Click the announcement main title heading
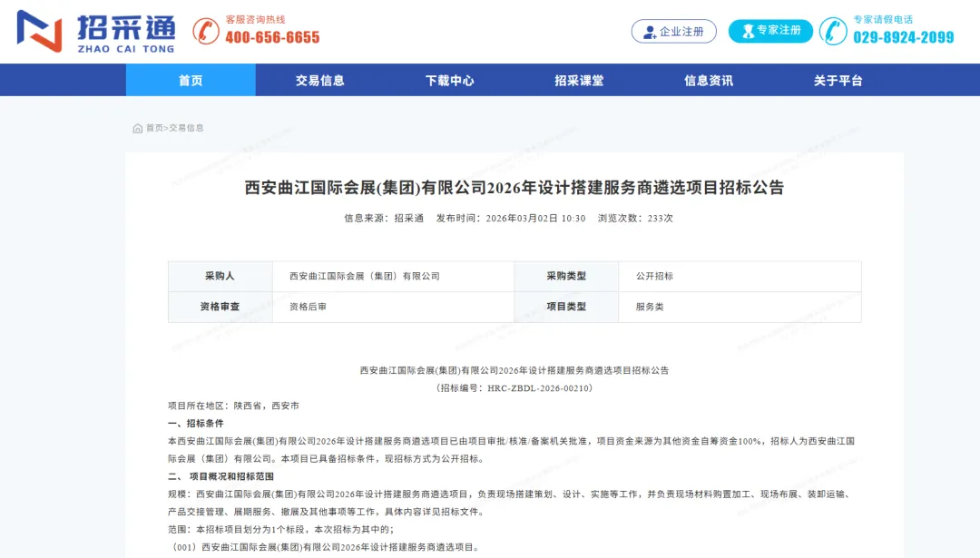Screen dimensions: 980x558 pos(514,188)
